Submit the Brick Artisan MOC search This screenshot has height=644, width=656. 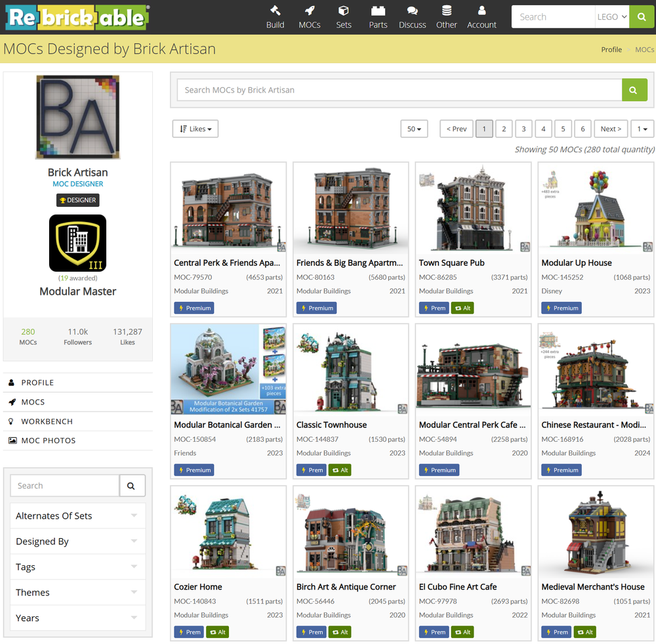coord(634,90)
